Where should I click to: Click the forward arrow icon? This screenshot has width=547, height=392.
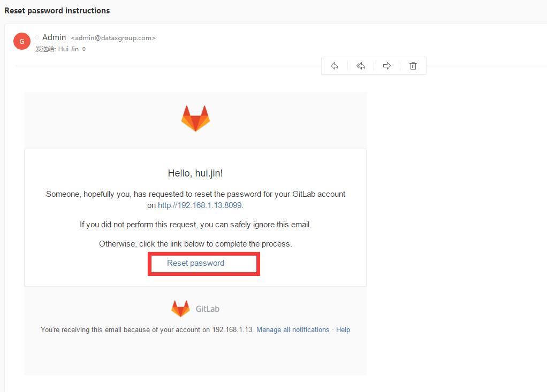[387, 66]
